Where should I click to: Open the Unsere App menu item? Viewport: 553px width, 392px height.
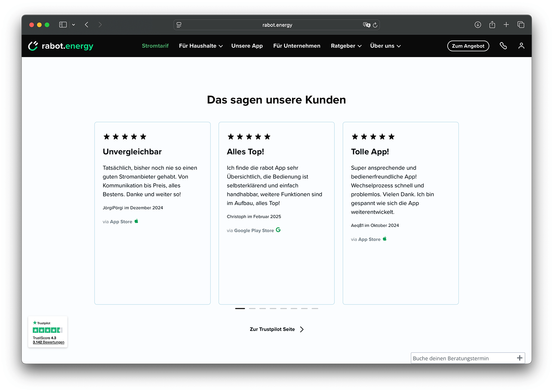tap(247, 46)
